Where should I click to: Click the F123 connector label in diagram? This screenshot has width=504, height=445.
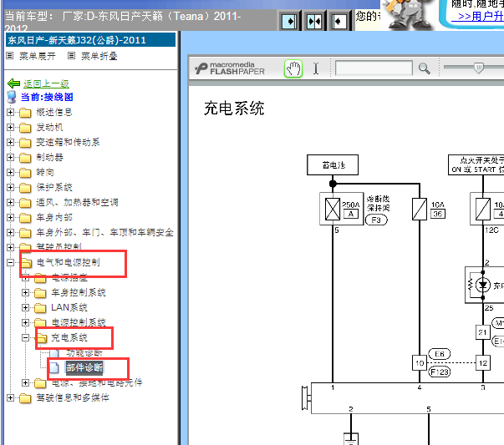440,372
